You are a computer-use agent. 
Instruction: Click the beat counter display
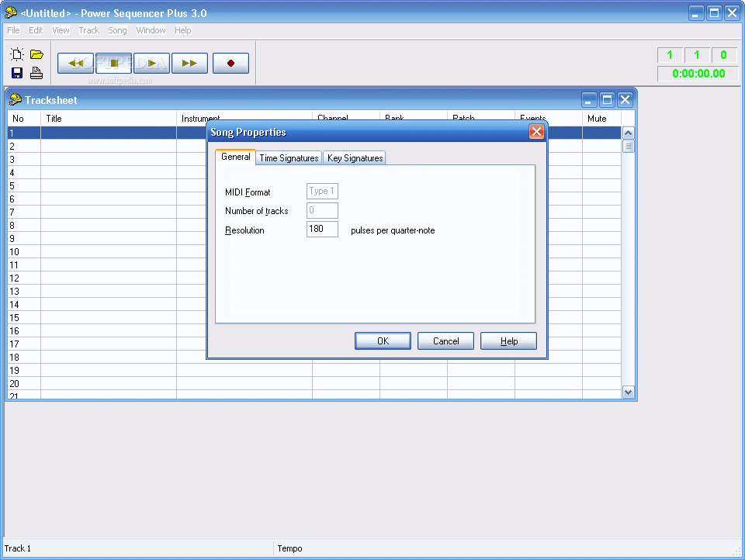[x=697, y=55]
